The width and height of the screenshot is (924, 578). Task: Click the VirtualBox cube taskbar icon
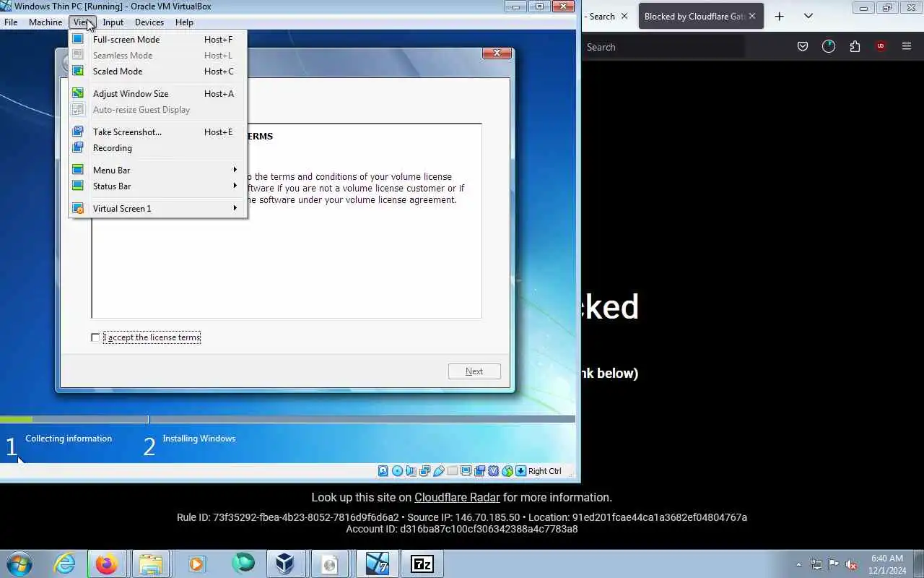click(285, 564)
